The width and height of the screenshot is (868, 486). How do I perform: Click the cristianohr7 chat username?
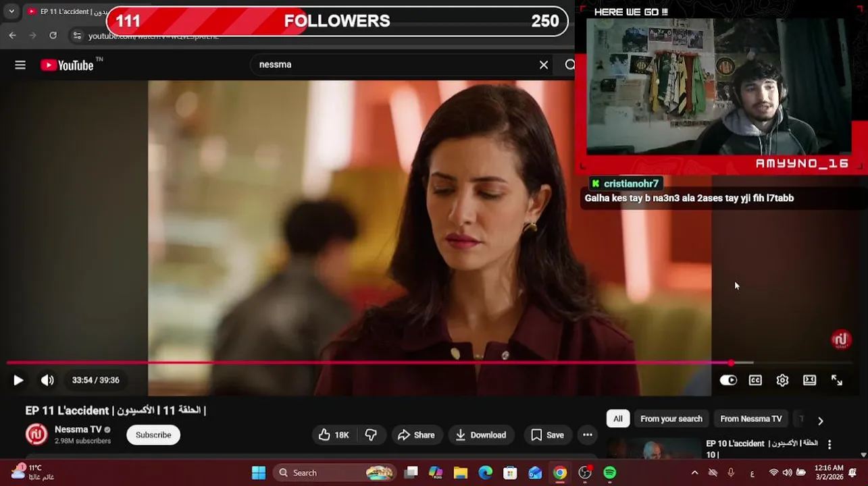click(631, 184)
